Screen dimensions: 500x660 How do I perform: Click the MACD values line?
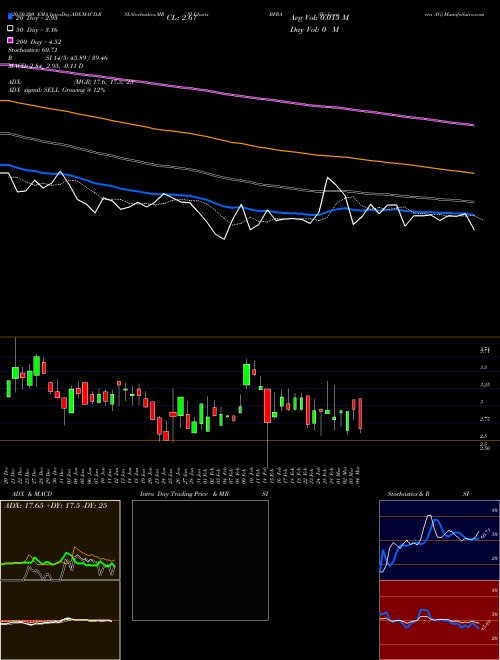tap(45, 66)
